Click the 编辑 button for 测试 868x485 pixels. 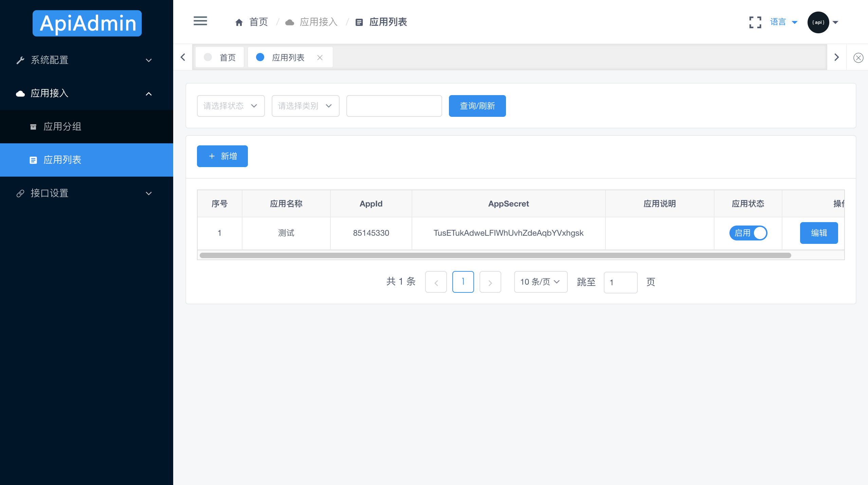[x=819, y=233]
